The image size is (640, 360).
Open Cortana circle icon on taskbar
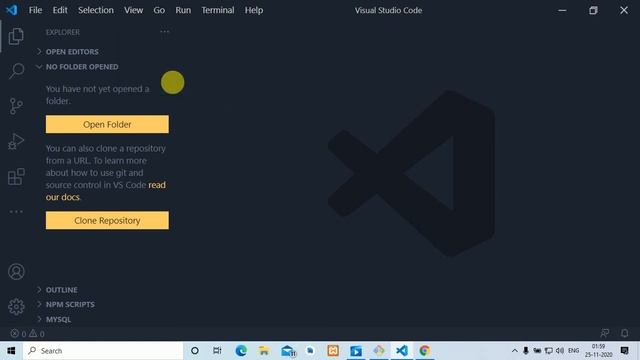pyautogui.click(x=195, y=351)
